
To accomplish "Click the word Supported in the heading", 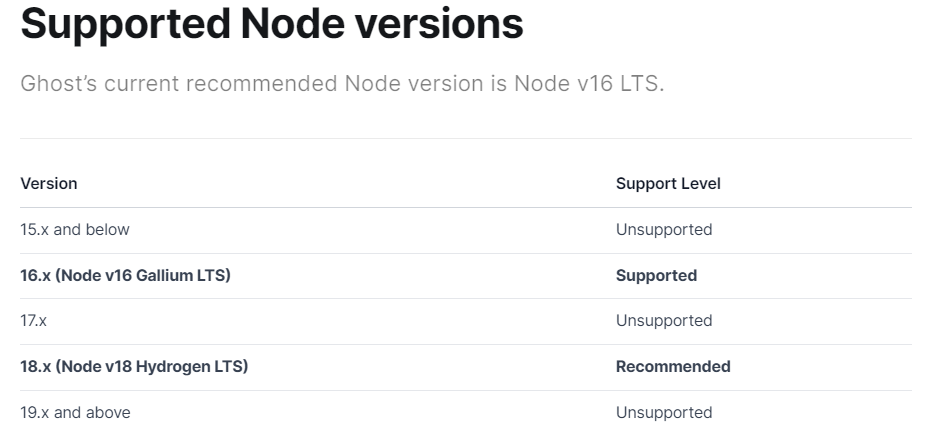I will [125, 25].
